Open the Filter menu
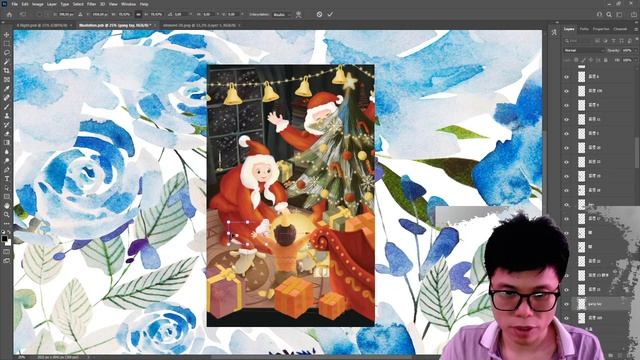 [91, 4]
